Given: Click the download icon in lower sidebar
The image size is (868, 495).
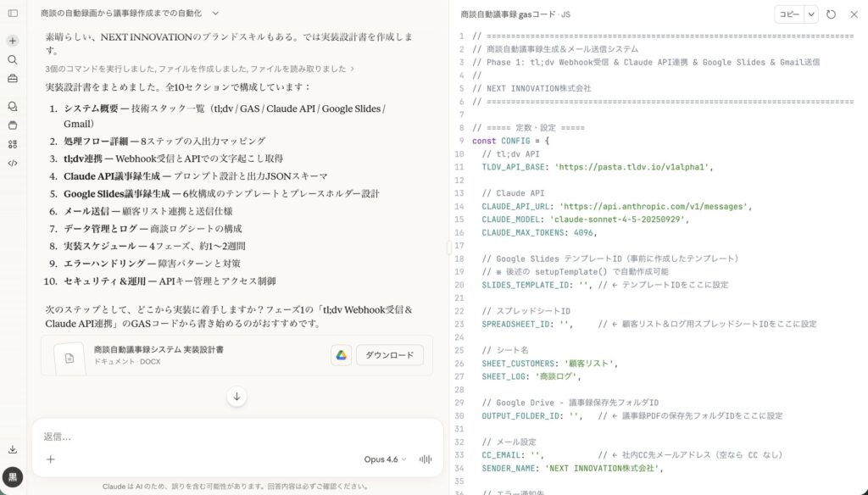Looking at the screenshot, I should (13, 449).
